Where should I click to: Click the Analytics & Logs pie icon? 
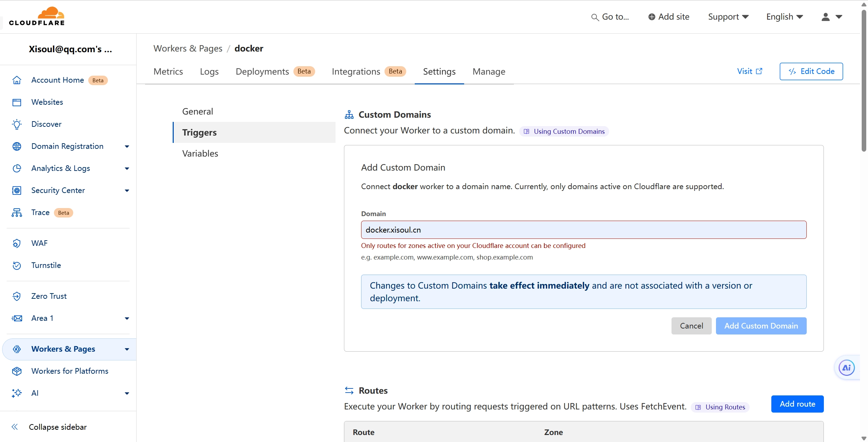pos(17,168)
